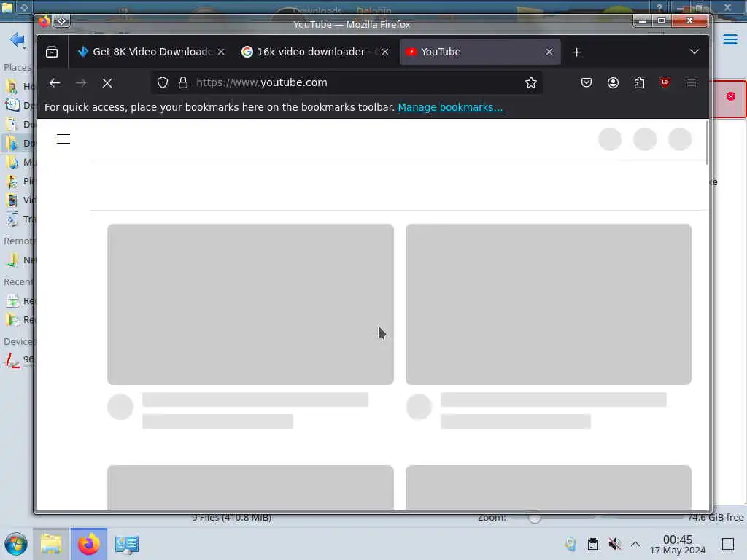This screenshot has width=747, height=560.
Task: Open Dolphin titlebar folder window menu
Action: [x=7, y=7]
